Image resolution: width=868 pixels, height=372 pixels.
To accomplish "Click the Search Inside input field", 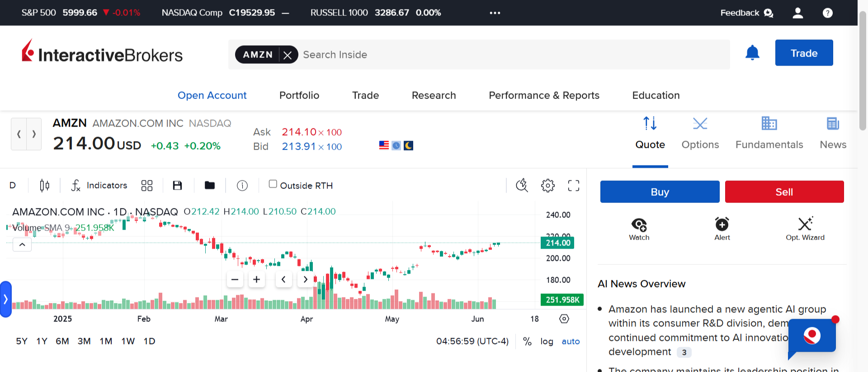I will (x=513, y=55).
